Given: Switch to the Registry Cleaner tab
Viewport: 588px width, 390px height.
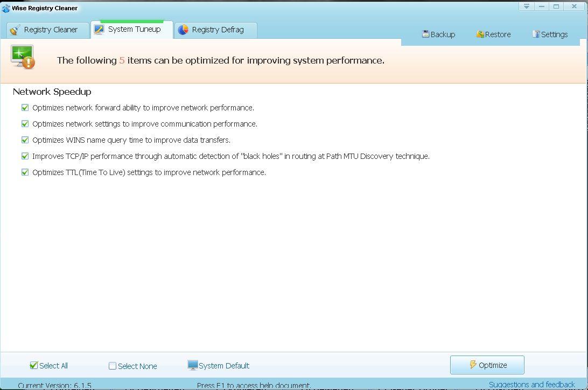Looking at the screenshot, I should click(x=47, y=30).
